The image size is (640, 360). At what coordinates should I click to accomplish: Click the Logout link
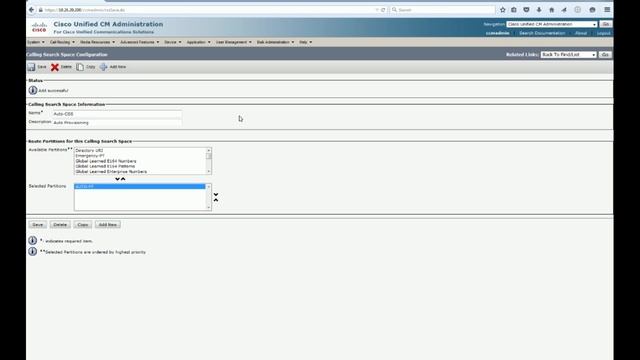click(x=603, y=33)
